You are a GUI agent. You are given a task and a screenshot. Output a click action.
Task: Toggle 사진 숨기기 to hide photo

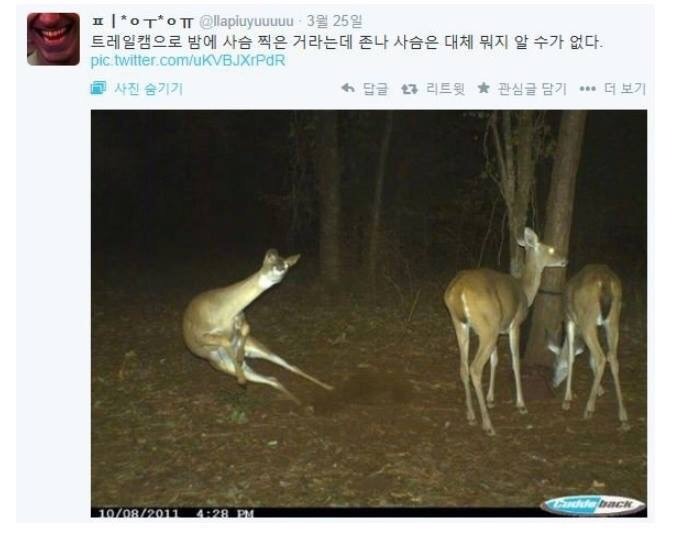[149, 89]
